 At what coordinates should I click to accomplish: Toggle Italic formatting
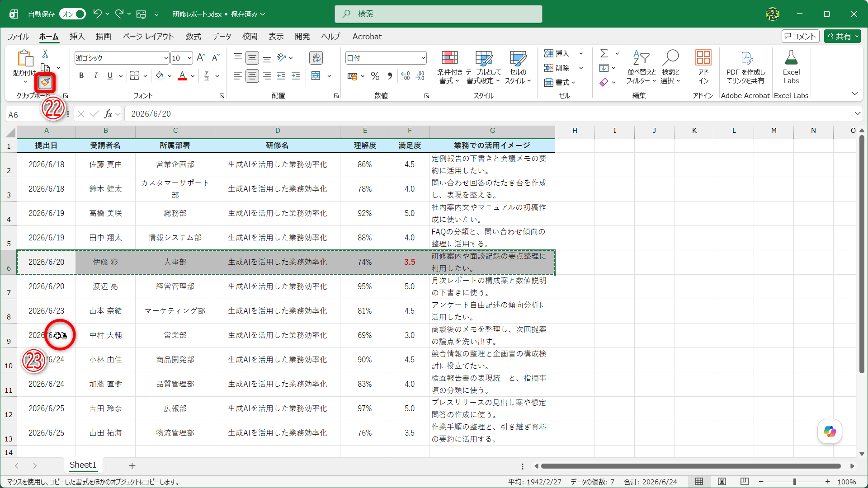pos(95,76)
